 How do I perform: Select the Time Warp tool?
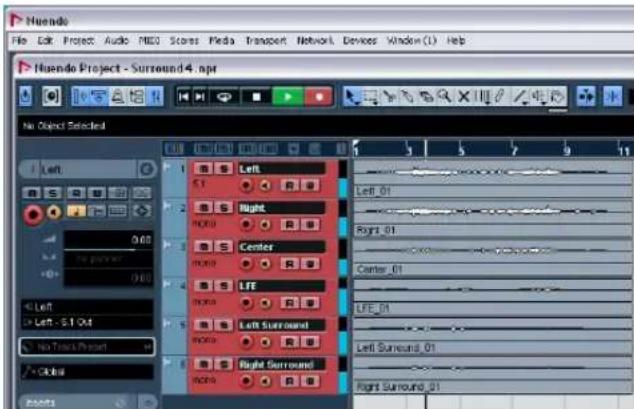(x=482, y=97)
